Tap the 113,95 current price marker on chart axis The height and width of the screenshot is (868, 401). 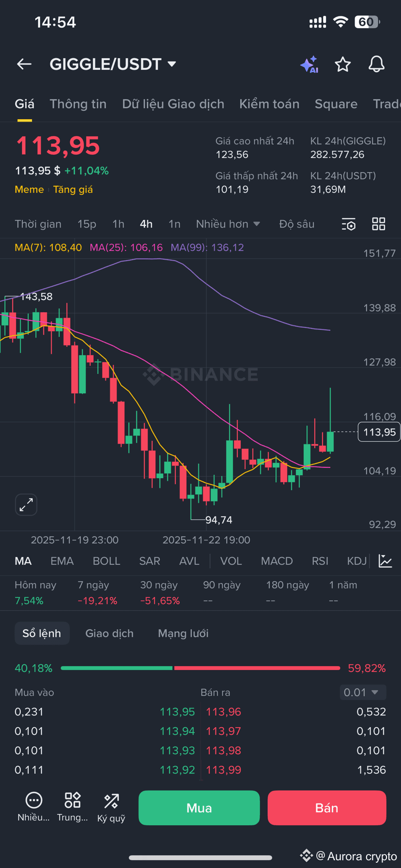tap(379, 432)
